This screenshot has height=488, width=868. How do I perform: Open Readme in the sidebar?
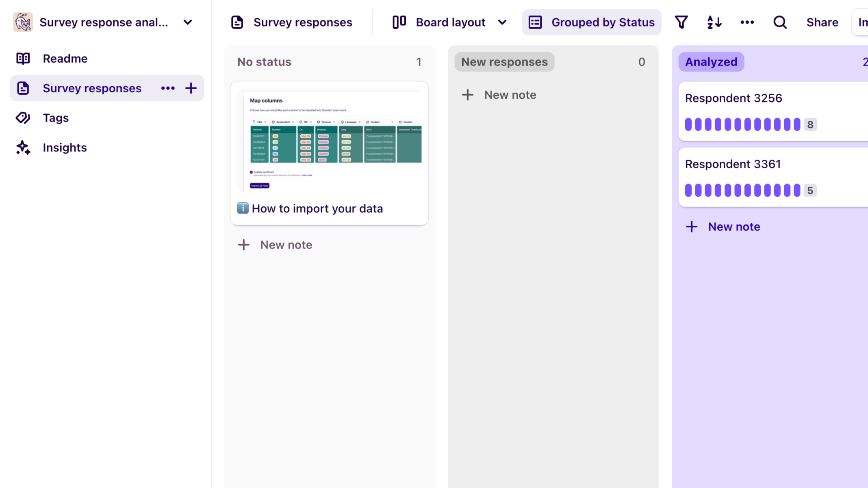(65, 59)
